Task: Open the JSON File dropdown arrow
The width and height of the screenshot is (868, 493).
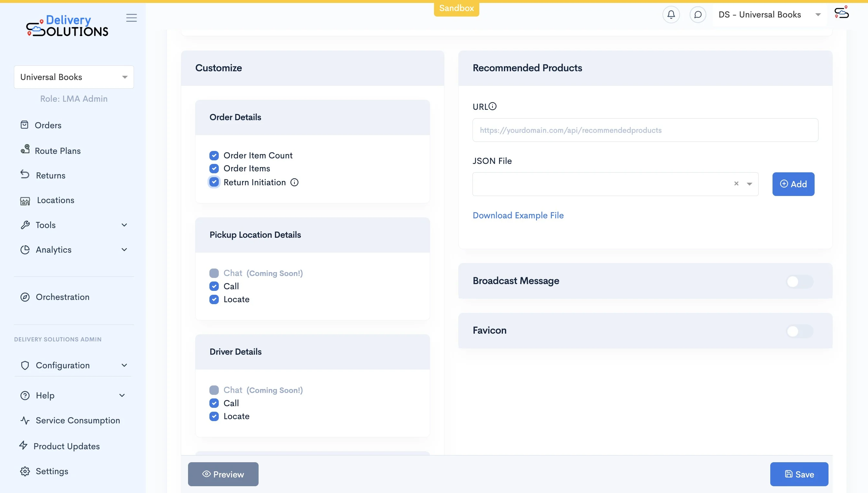Action: point(749,184)
